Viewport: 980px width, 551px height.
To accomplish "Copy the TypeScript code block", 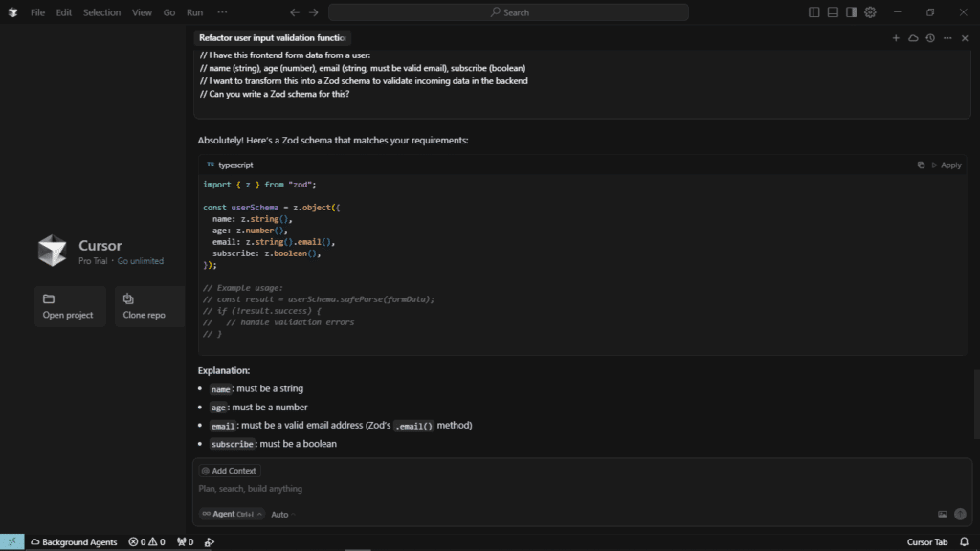I will (920, 165).
